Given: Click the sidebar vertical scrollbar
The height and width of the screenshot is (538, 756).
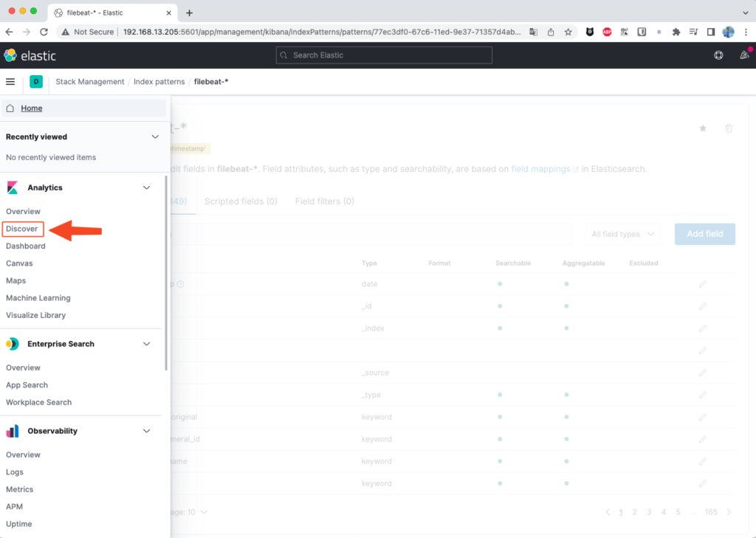Looking at the screenshot, I should (166, 273).
